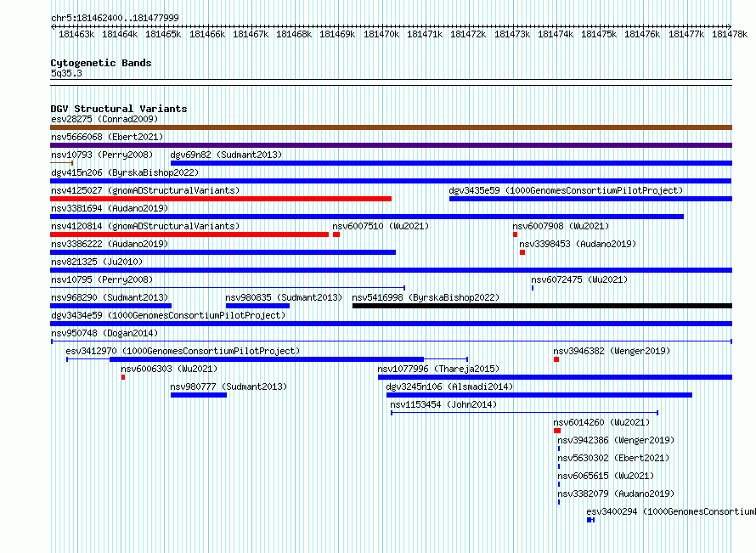Open the nsv1077996 (Thareja2015) blue bar
756x553 pixels.
pyautogui.click(x=555, y=377)
